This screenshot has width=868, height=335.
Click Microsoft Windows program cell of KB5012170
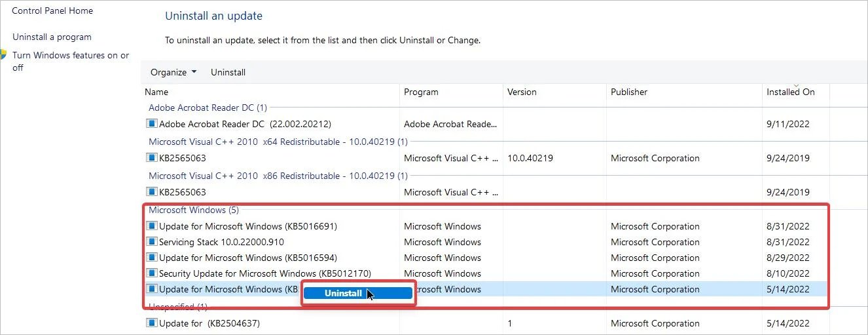443,273
